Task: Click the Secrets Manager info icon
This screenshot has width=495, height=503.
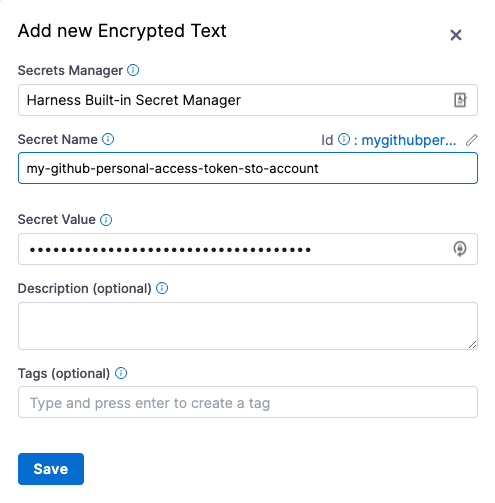Action: 133,70
